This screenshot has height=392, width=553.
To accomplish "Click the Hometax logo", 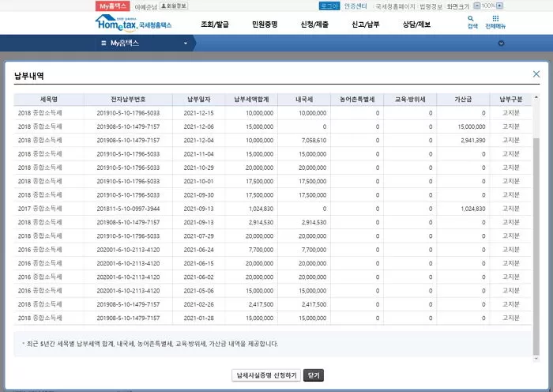I will tap(126, 24).
